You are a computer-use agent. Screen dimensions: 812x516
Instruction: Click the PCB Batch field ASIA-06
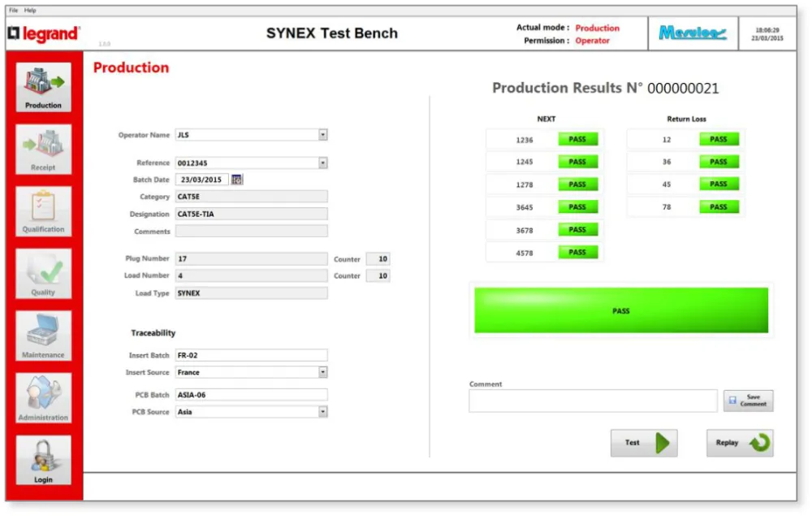pos(251,395)
